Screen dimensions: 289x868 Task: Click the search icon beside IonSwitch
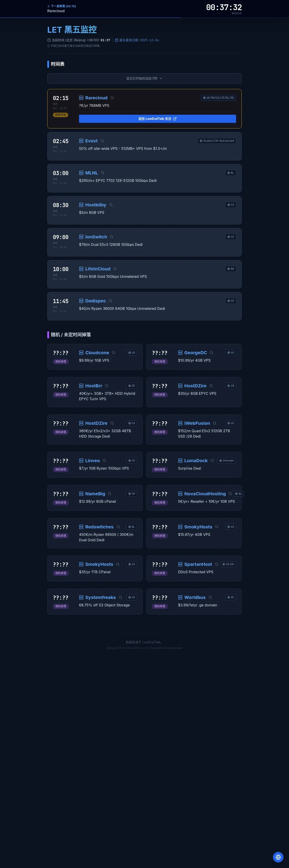pos(112,237)
